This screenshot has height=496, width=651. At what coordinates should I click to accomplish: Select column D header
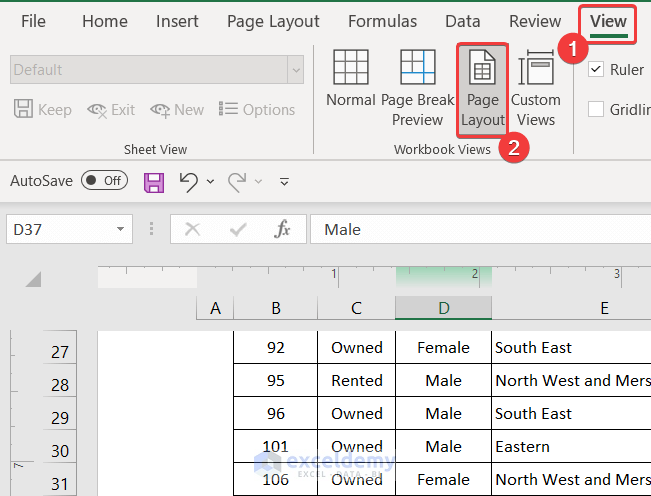click(x=443, y=308)
